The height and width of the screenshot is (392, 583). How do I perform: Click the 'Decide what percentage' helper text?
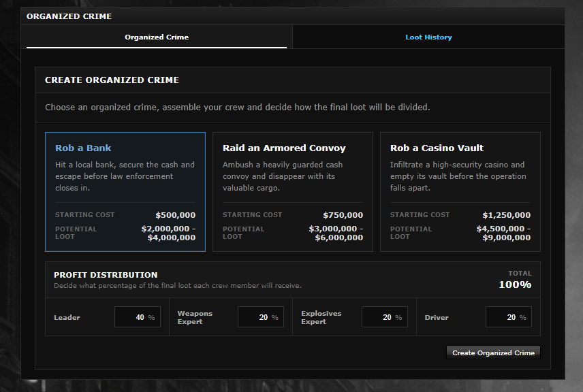coord(178,286)
